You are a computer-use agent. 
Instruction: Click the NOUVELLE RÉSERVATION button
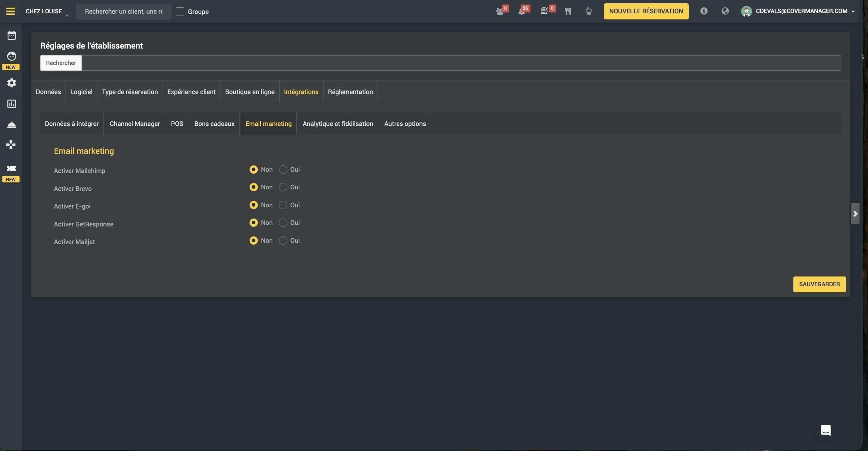(646, 11)
